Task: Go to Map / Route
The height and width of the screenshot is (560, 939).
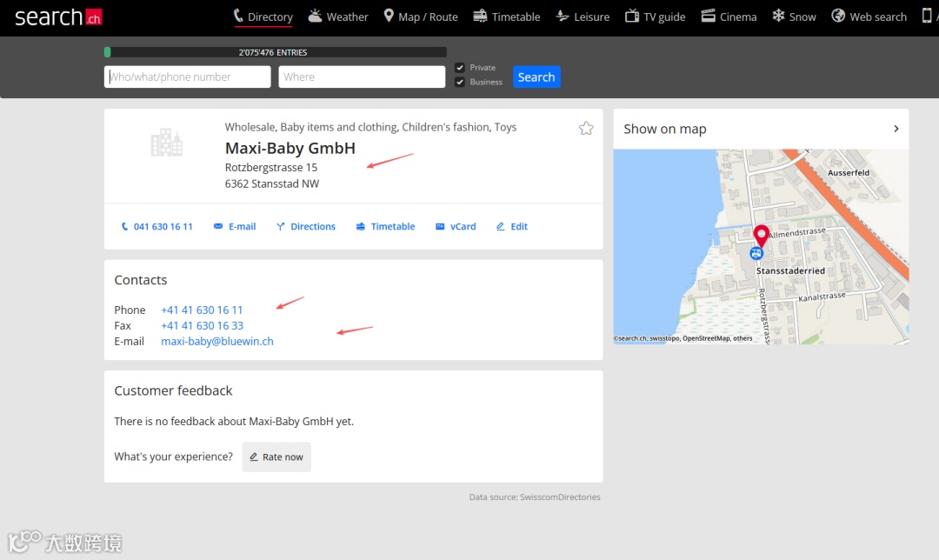Action: 421,17
